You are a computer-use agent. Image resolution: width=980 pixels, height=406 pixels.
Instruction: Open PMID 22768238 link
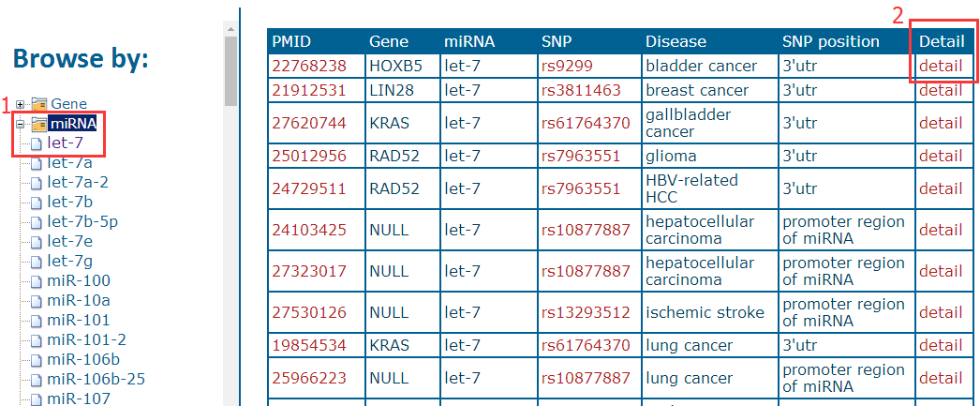coord(309,66)
